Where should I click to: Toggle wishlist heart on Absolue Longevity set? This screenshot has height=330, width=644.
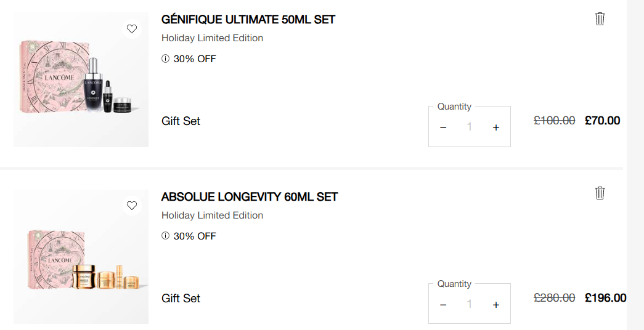coord(131,206)
